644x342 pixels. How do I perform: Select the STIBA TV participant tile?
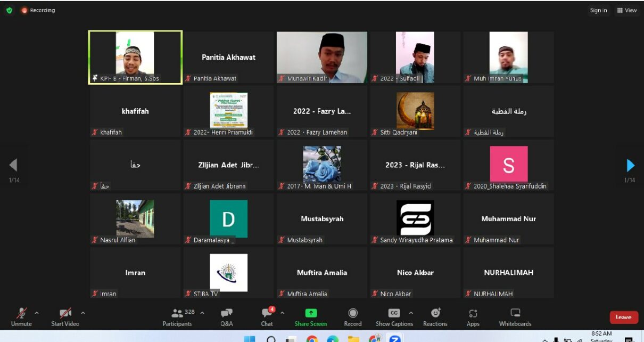(228, 272)
